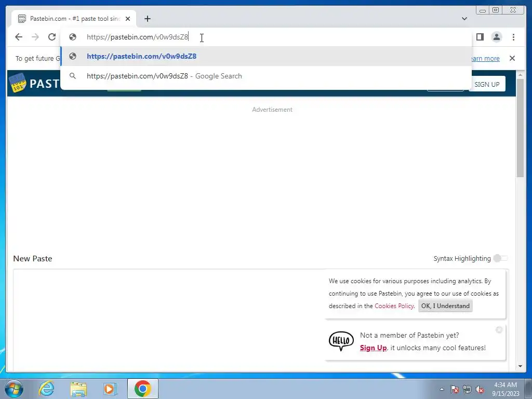Click inside the New Paste text area

pyautogui.click(x=169, y=320)
